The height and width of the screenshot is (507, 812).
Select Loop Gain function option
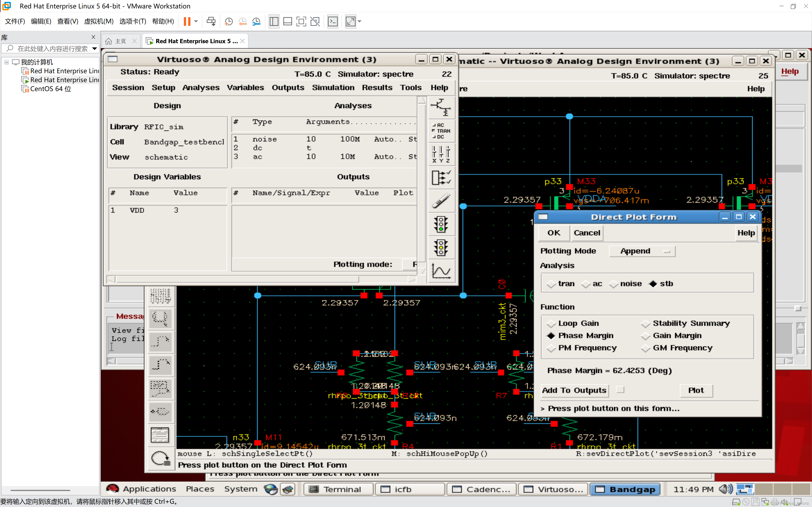click(551, 324)
